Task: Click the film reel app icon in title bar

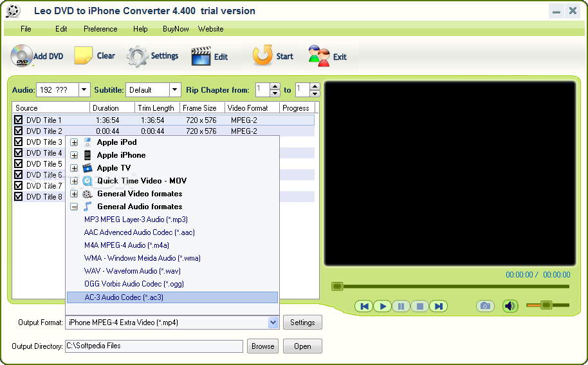Action: tap(13, 11)
